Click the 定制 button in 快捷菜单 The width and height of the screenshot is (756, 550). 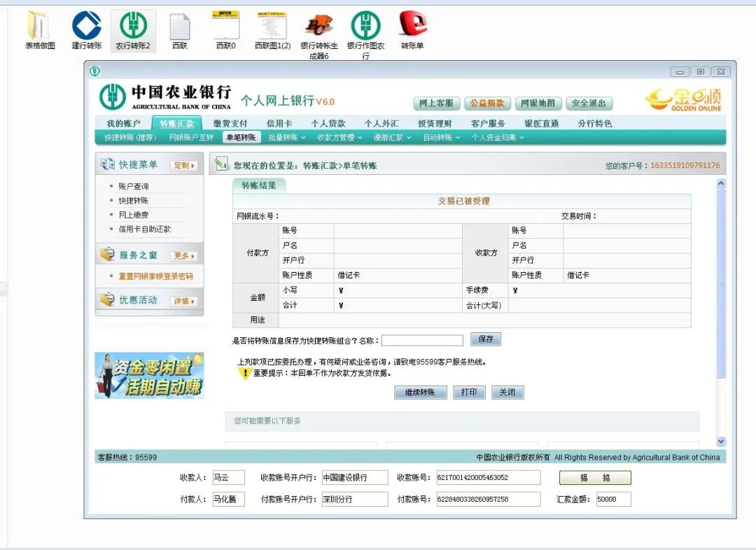coord(183,165)
